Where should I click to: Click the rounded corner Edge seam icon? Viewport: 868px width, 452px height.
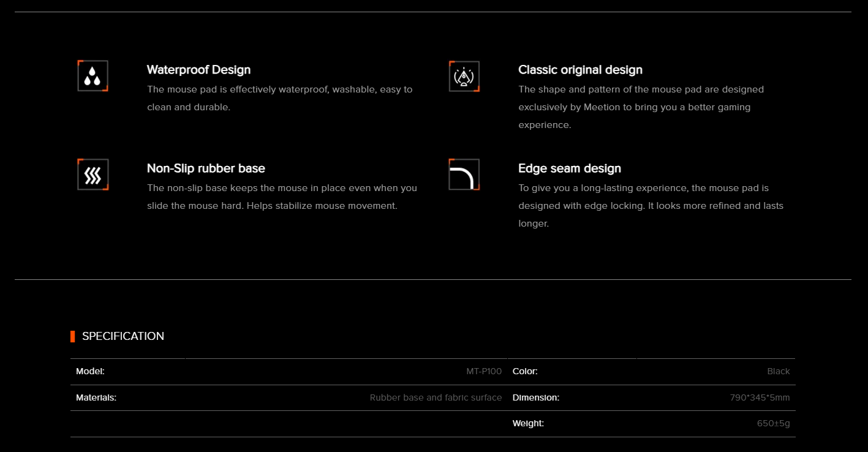click(464, 175)
